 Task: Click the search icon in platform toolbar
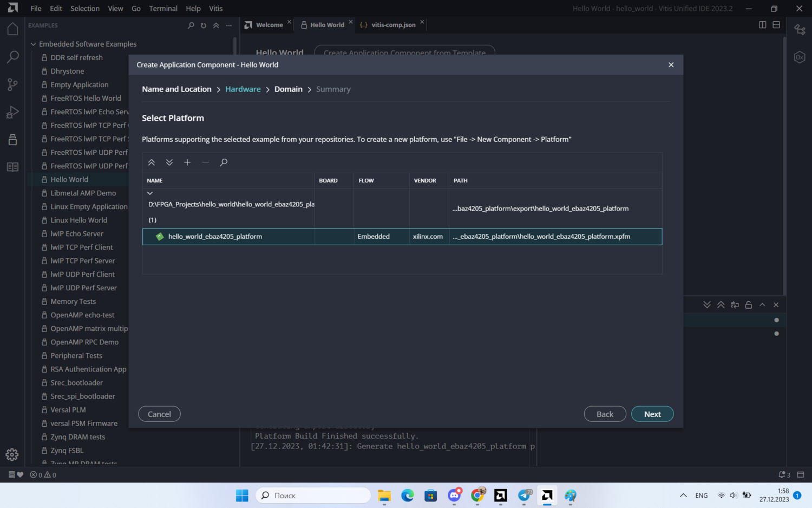224,162
